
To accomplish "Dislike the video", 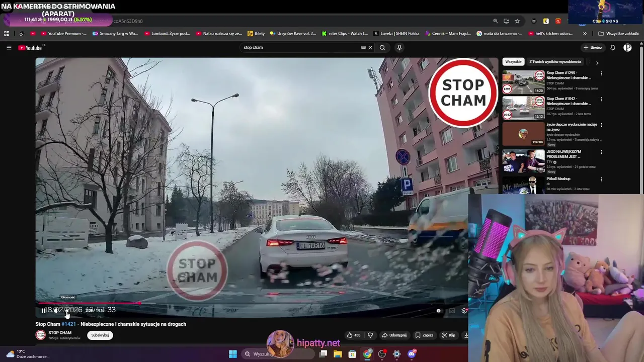I will point(370,335).
